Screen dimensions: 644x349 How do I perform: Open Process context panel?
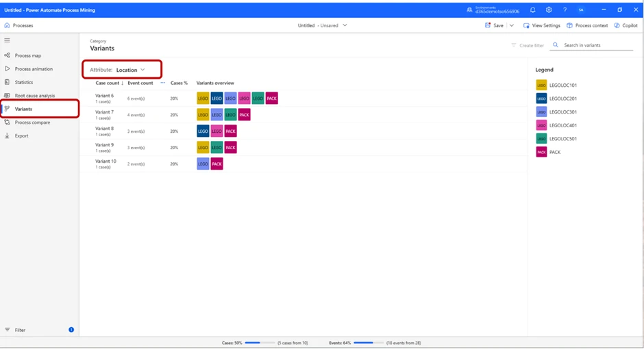point(587,25)
